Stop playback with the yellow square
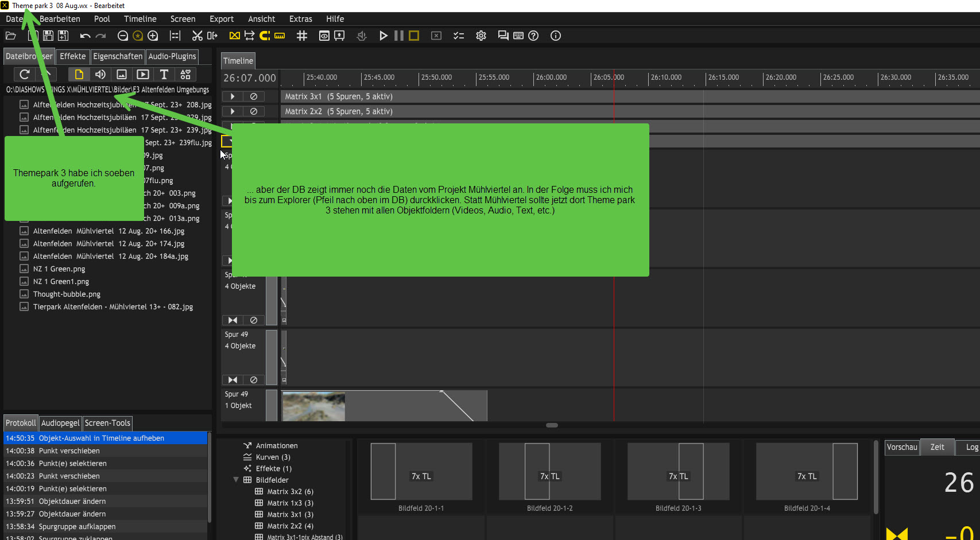Viewport: 980px width, 540px height. click(414, 36)
